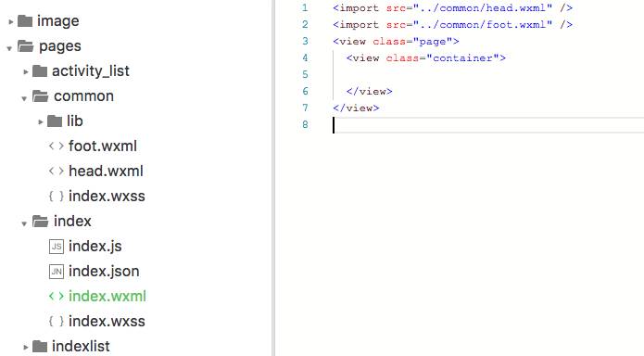Click the foot.wxml import code line
The height and width of the screenshot is (356, 644).
tap(452, 25)
